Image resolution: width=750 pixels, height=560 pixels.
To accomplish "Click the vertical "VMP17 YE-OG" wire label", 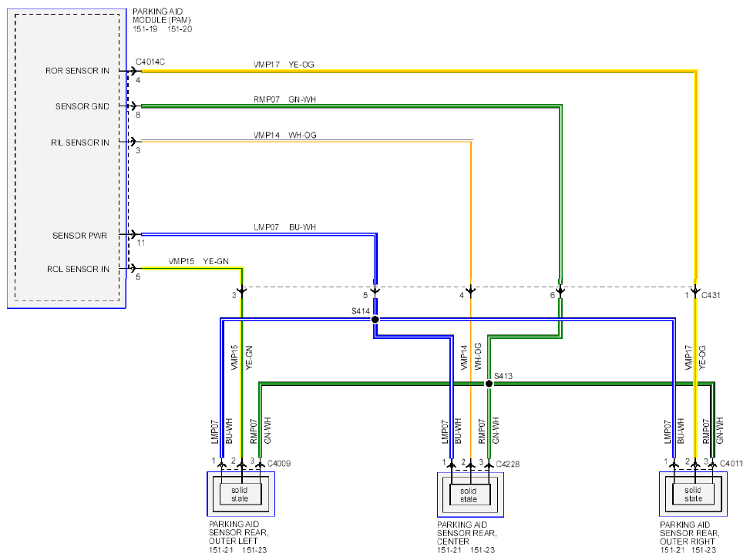I will coord(695,357).
